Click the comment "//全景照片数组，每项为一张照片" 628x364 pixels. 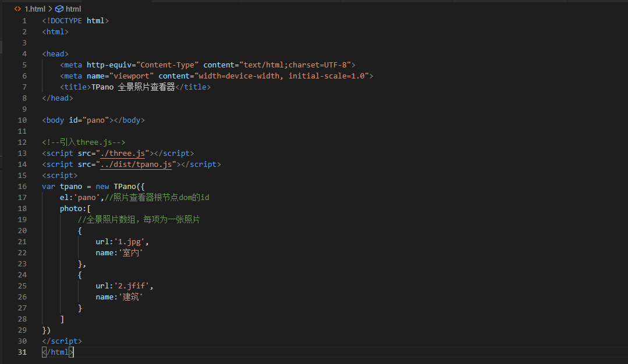tap(139, 220)
